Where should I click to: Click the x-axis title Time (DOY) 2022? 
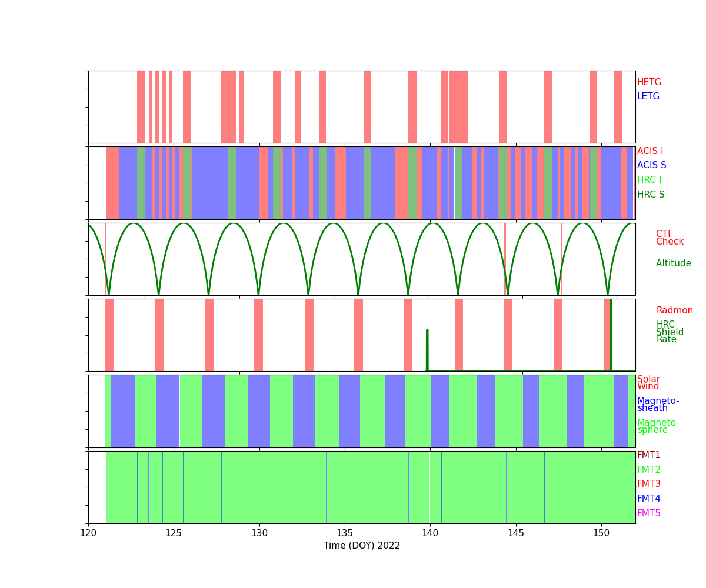362,546
